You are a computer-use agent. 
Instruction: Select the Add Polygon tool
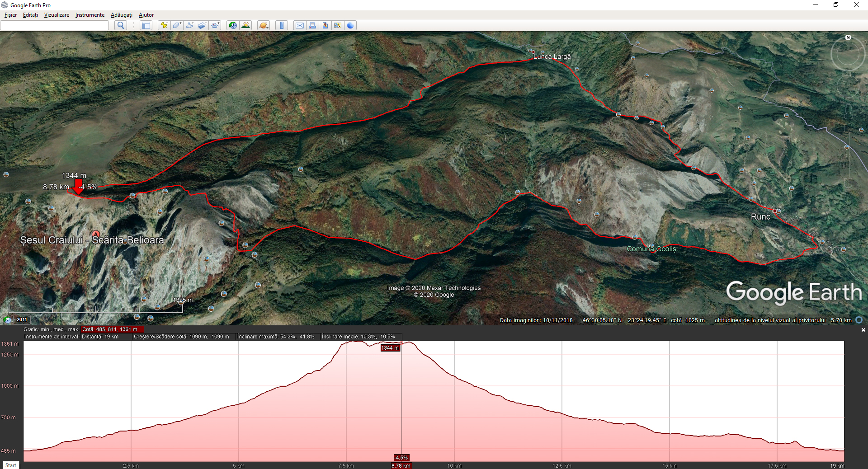177,25
